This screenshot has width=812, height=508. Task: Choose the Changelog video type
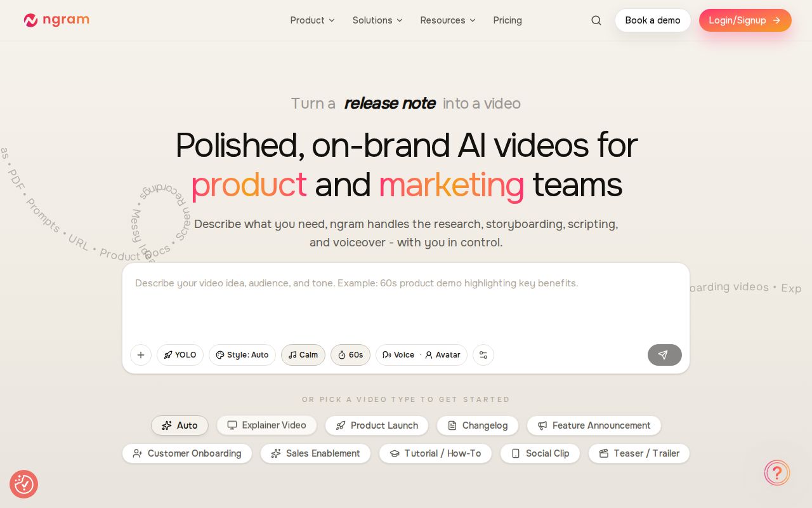click(478, 425)
